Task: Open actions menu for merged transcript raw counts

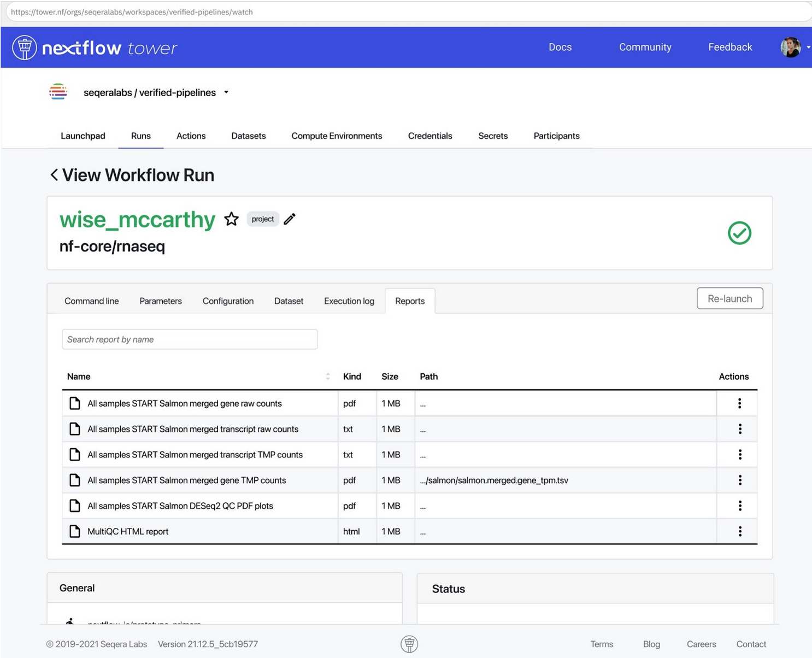Action: [x=740, y=429]
